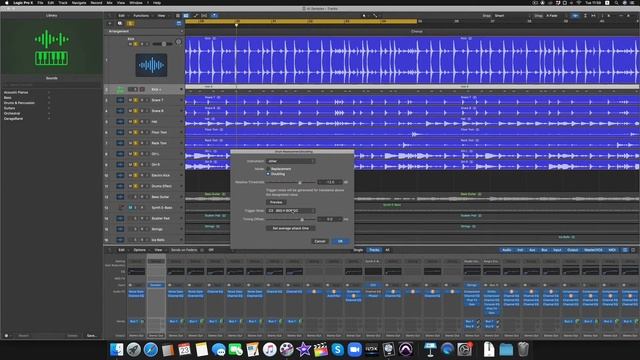
Task: Select Orchestral in Library list
Action: [12, 113]
